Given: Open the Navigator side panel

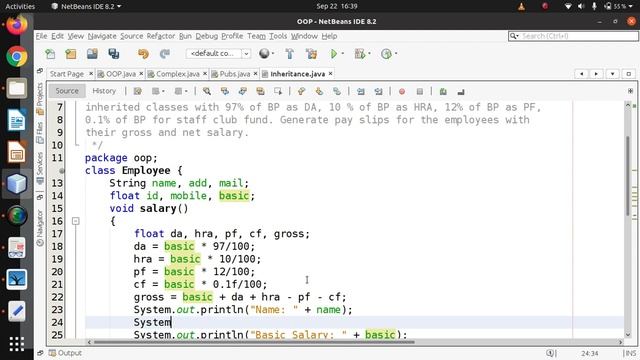Looking at the screenshot, I should coord(40,228).
